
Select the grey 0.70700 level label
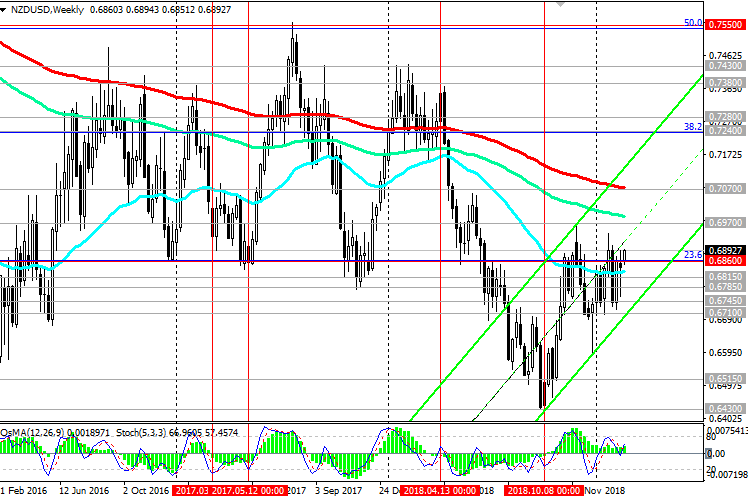(x=725, y=189)
